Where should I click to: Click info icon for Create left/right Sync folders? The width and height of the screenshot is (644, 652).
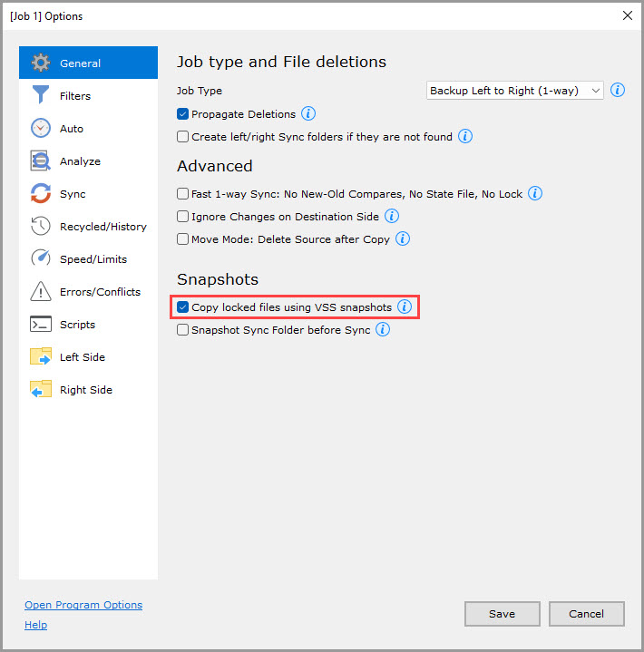point(465,137)
